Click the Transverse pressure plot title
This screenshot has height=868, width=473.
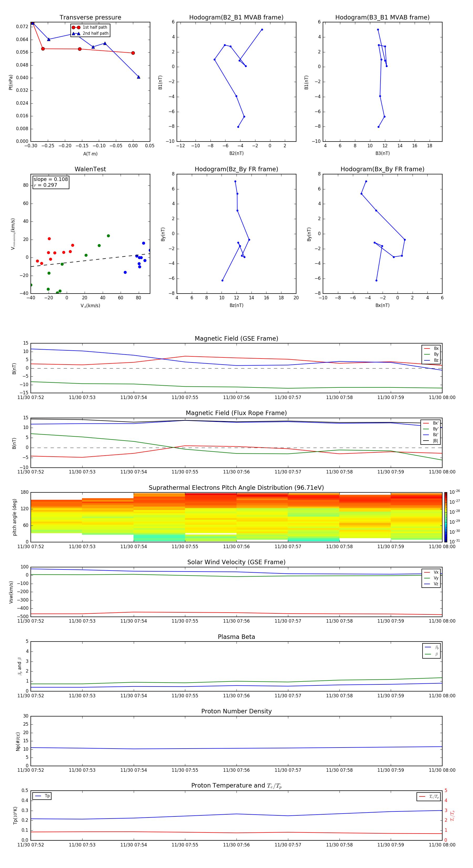(x=90, y=17)
